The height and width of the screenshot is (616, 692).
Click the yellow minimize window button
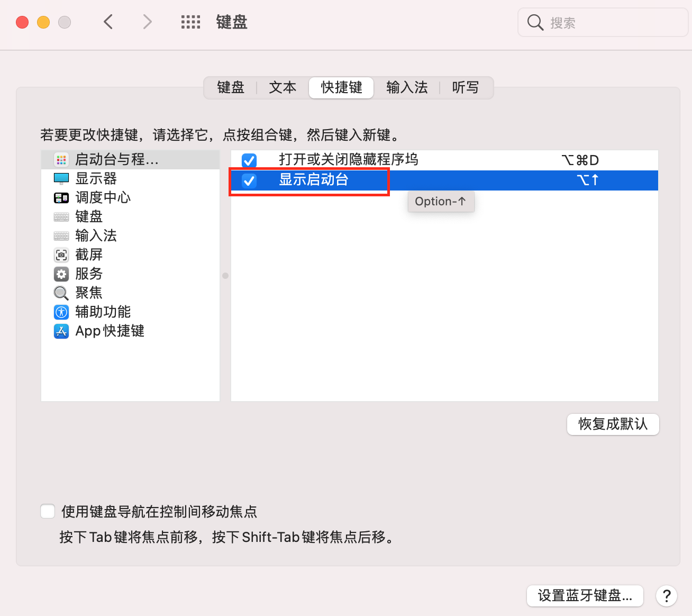[x=43, y=22]
